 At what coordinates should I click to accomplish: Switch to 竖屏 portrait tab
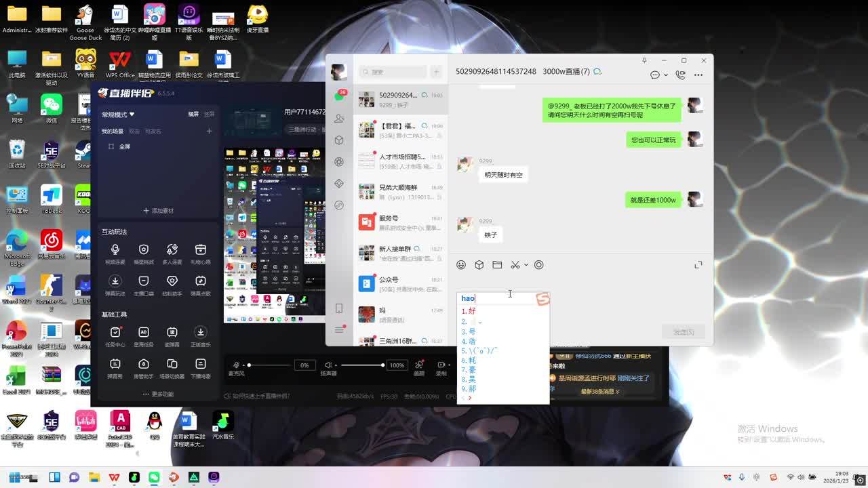210,115
